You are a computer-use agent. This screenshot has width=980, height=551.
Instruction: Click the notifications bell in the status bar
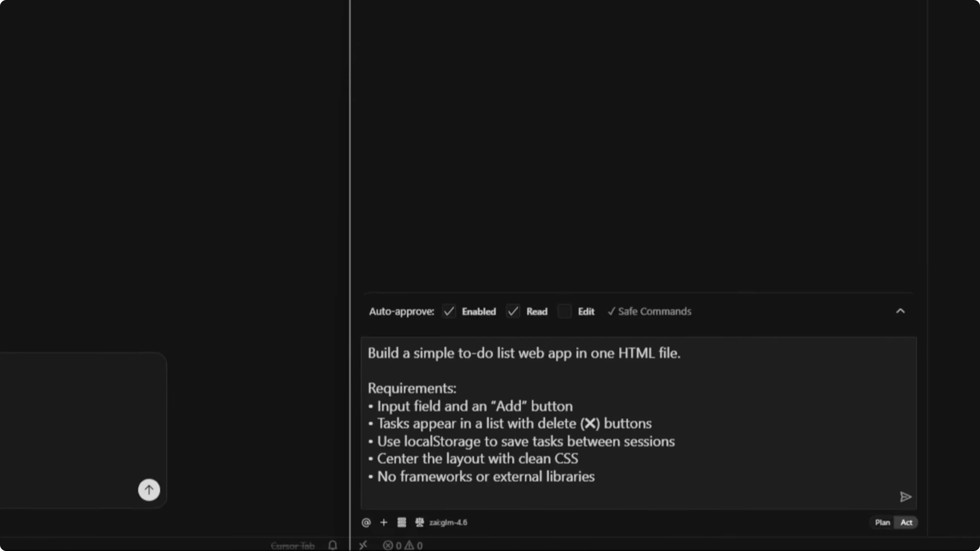pyautogui.click(x=333, y=545)
